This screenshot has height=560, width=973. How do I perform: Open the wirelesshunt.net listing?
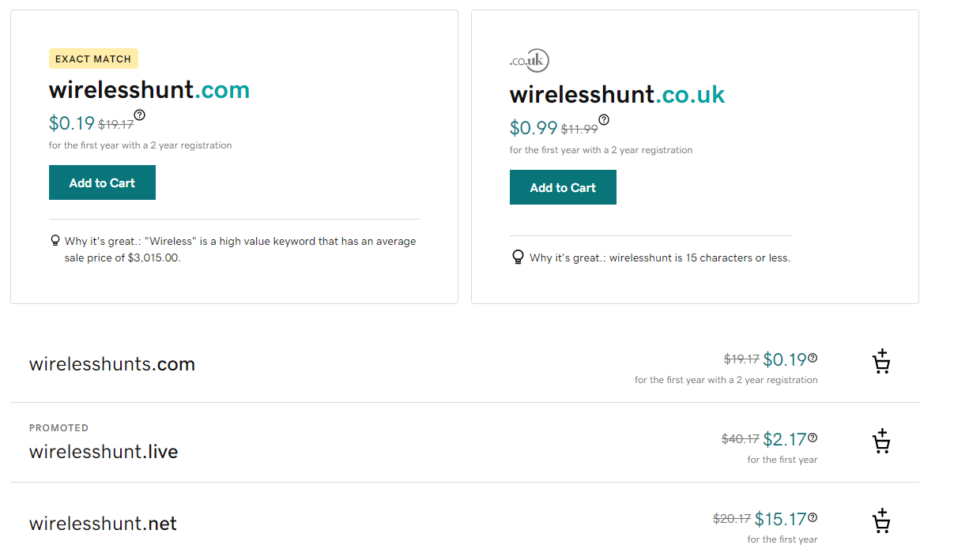click(x=103, y=524)
